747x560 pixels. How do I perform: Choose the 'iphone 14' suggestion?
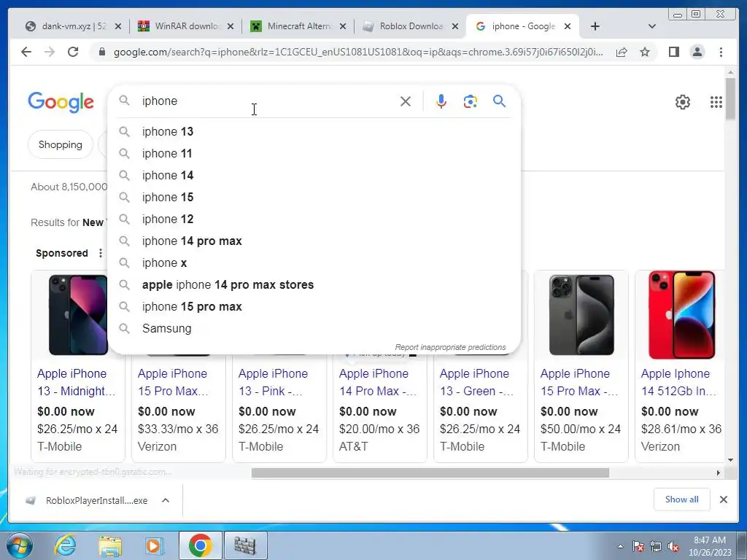click(x=314, y=175)
